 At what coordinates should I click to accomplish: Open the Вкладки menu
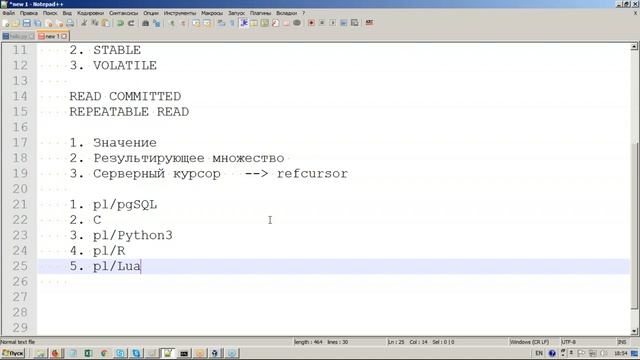coord(287,13)
